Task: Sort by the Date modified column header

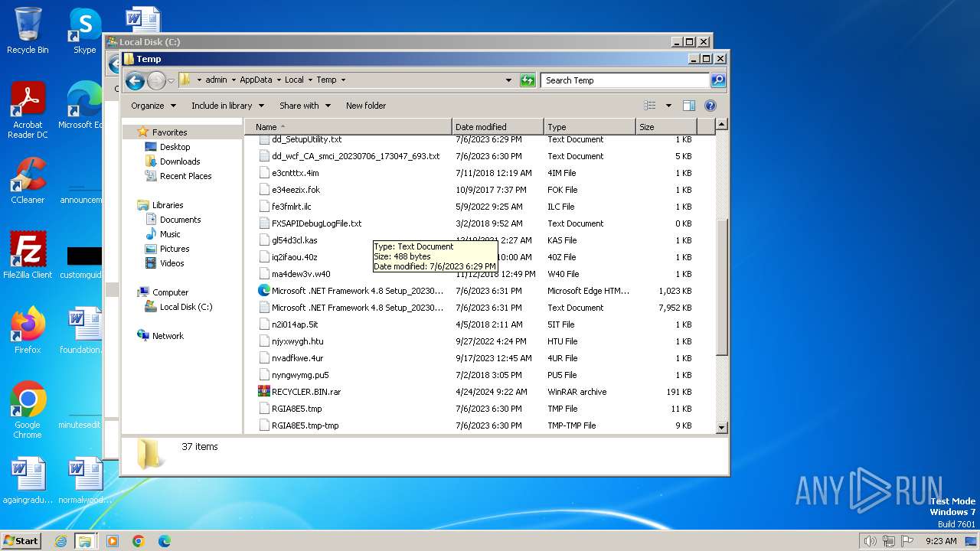Action: click(498, 127)
